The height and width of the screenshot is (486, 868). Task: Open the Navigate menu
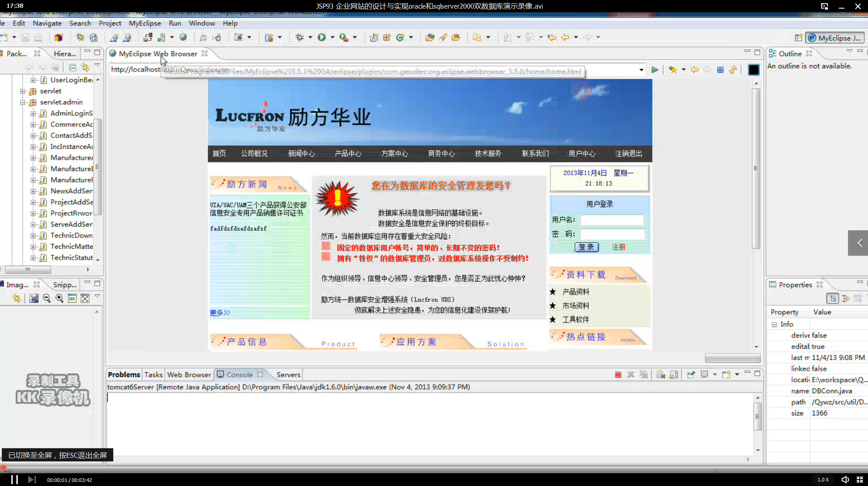click(47, 23)
